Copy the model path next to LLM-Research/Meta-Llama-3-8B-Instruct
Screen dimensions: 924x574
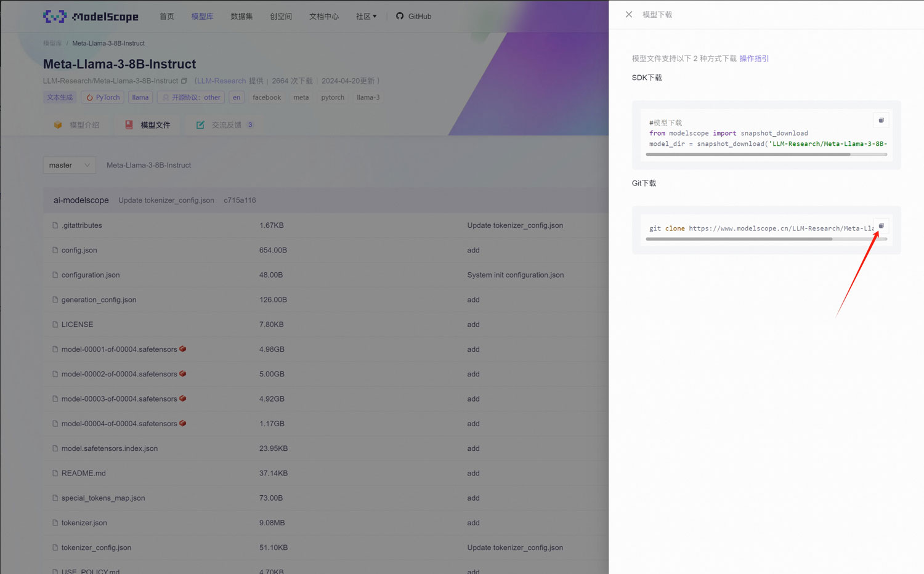tap(184, 81)
